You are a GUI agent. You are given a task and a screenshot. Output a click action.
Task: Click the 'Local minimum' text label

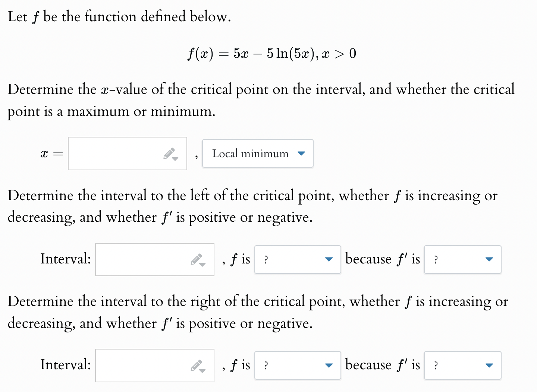[250, 154]
